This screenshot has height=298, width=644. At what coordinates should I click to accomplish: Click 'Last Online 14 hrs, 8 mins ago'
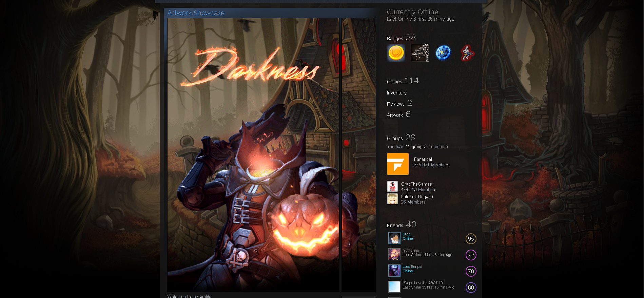[x=427, y=255]
